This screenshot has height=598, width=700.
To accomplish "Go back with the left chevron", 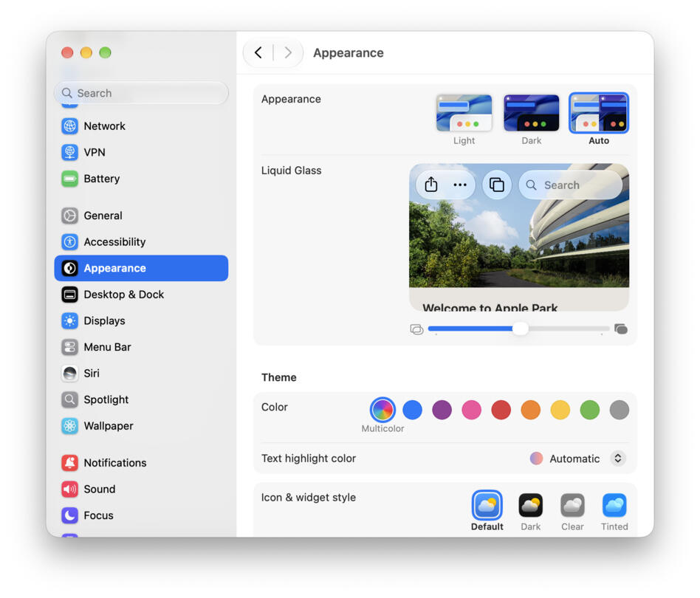I will (258, 52).
